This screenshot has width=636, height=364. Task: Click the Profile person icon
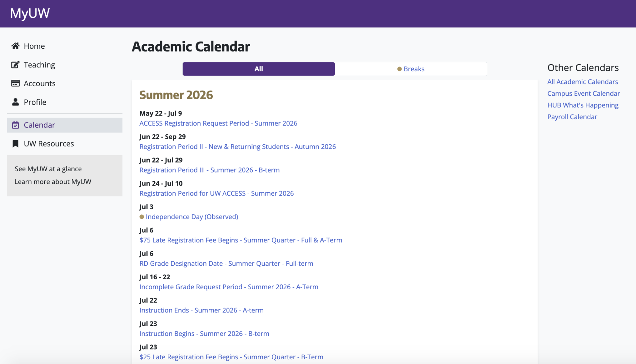(x=16, y=102)
